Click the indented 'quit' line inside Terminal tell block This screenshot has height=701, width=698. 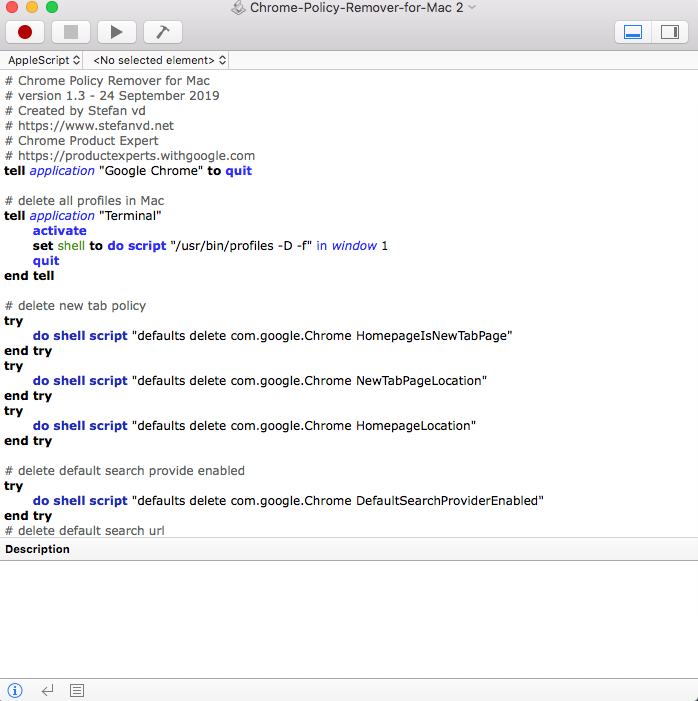point(46,261)
